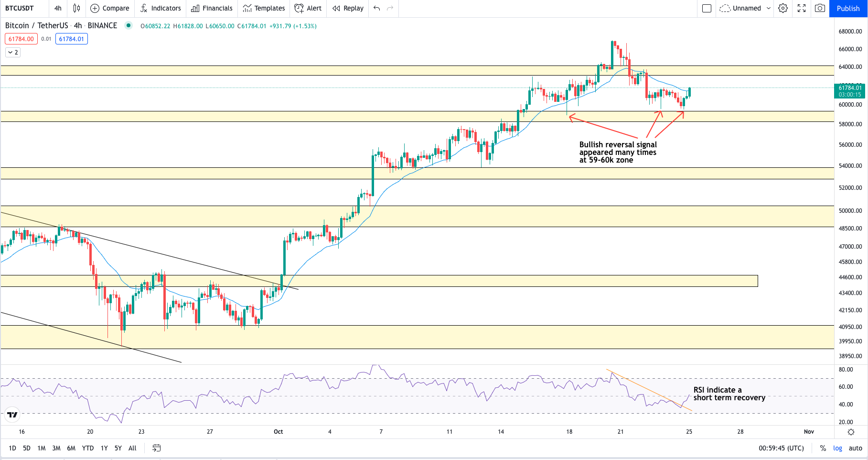Toggle auto scale mode
Screen dimensions: 868x460
856,448
